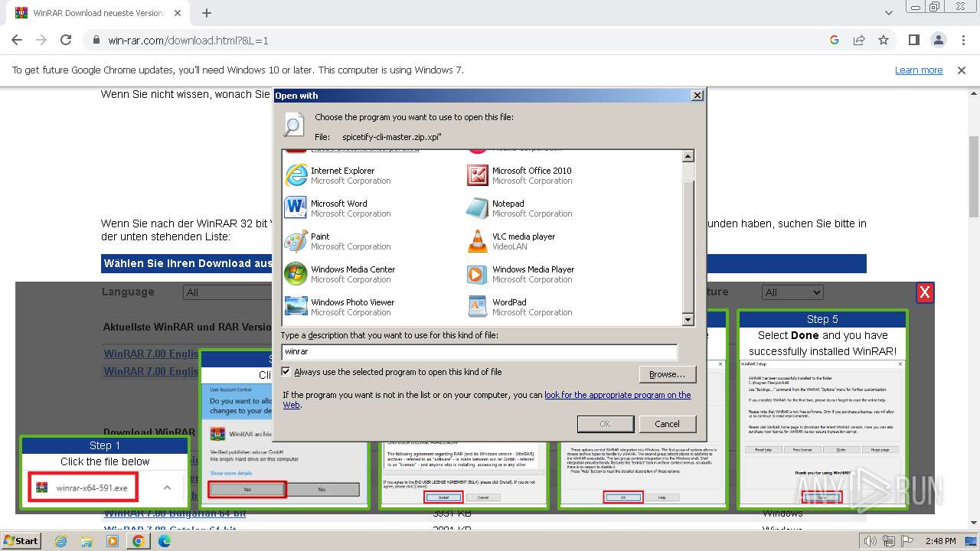The height and width of the screenshot is (551, 980).
Task: View site info via the padlock icon
Action: click(x=96, y=41)
